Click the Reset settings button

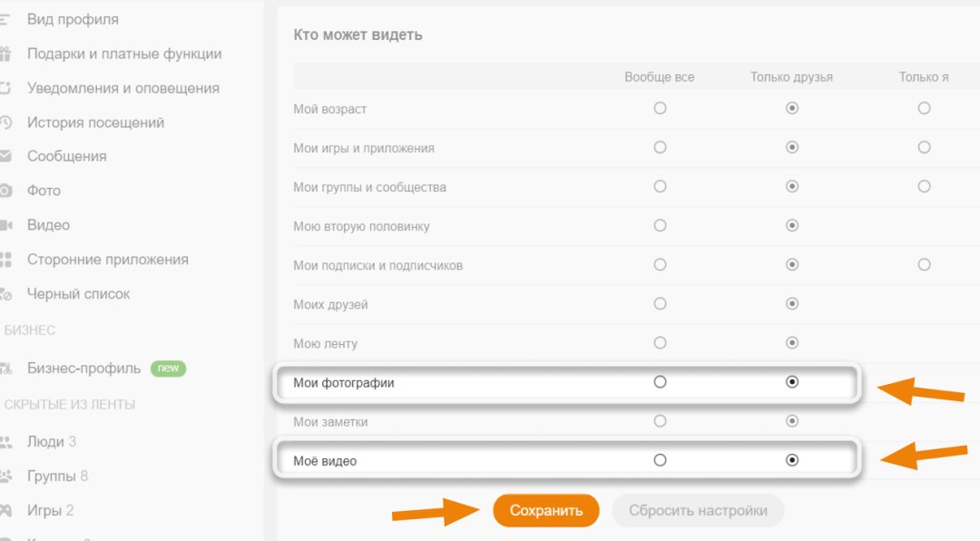698,510
